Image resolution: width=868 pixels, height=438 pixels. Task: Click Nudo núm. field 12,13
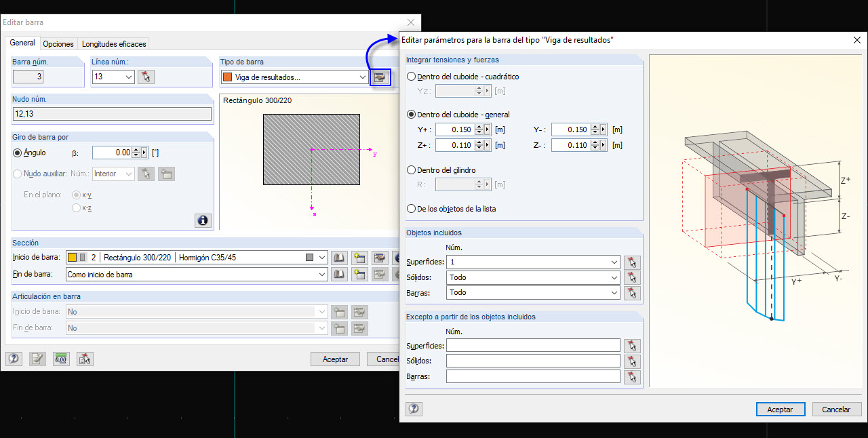112,115
